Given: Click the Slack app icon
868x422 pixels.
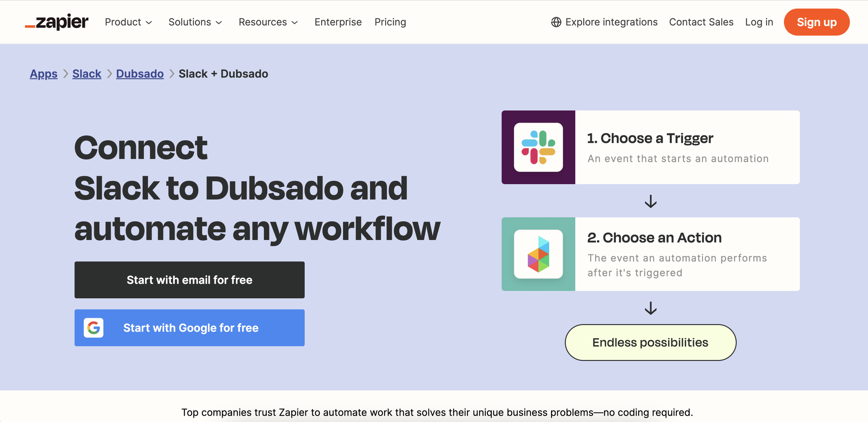Looking at the screenshot, I should [538, 147].
